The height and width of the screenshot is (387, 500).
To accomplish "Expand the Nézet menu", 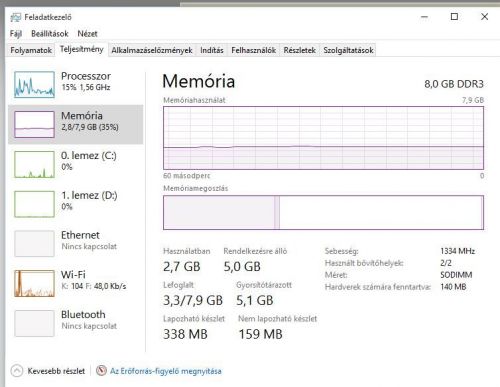I will coord(87,34).
